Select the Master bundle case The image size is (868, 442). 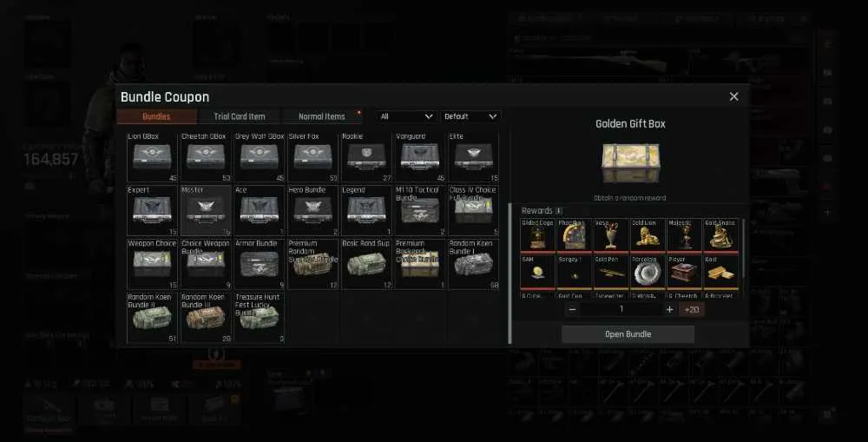(x=206, y=210)
